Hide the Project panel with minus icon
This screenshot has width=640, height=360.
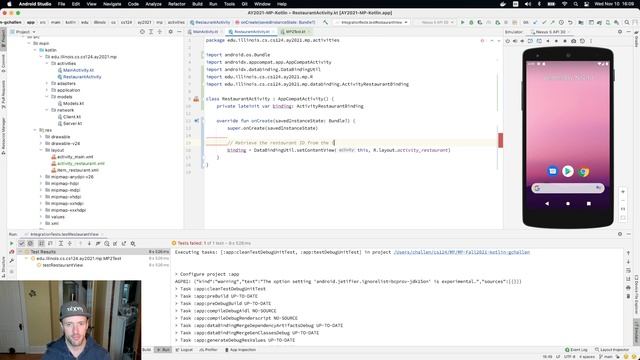coord(179,31)
